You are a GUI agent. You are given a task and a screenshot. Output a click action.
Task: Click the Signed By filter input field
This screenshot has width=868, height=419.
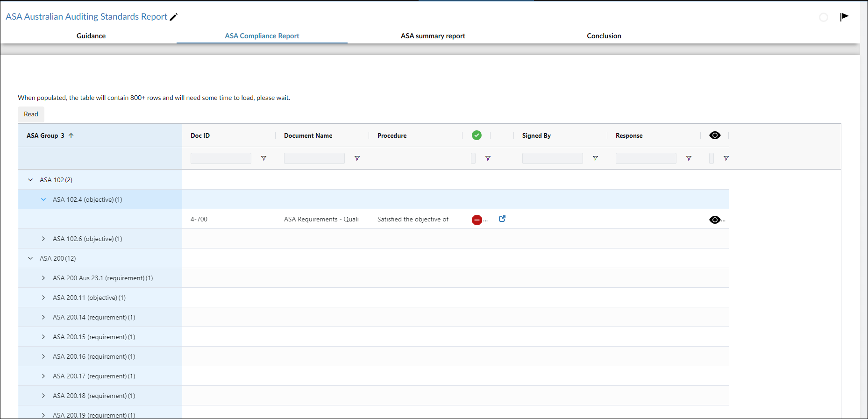pos(553,158)
